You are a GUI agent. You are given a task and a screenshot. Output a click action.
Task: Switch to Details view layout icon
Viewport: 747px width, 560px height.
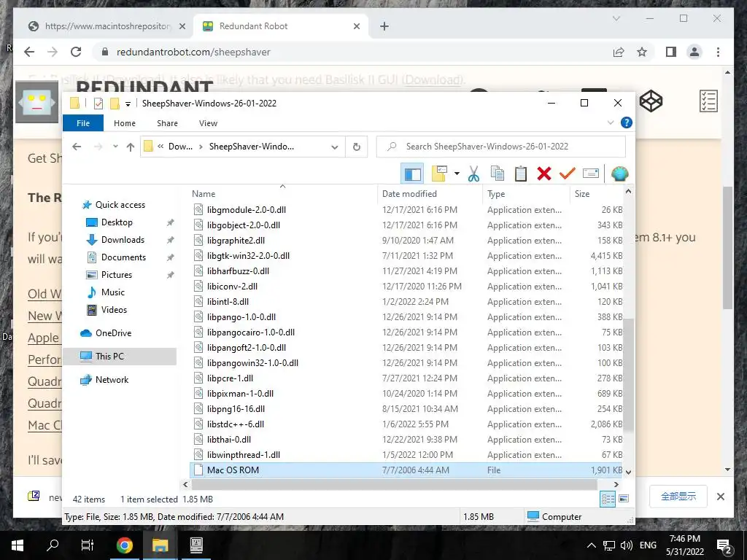tap(608, 499)
